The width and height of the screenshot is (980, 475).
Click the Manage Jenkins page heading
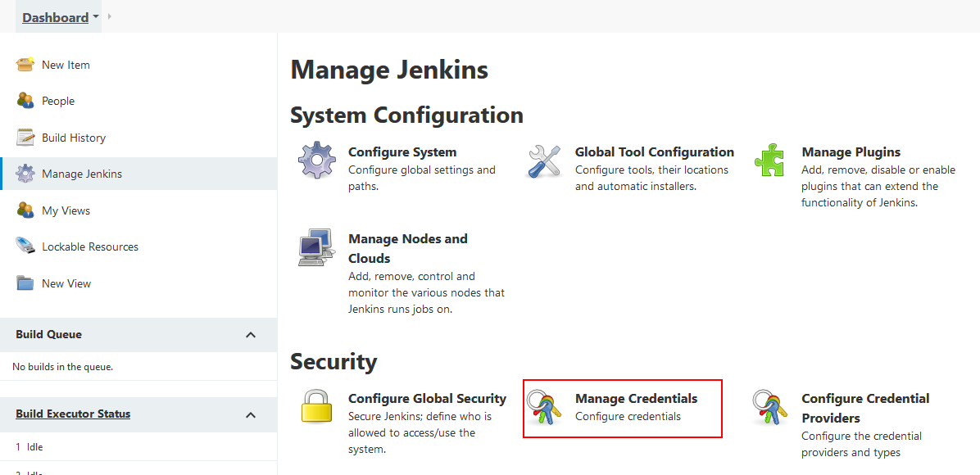389,70
